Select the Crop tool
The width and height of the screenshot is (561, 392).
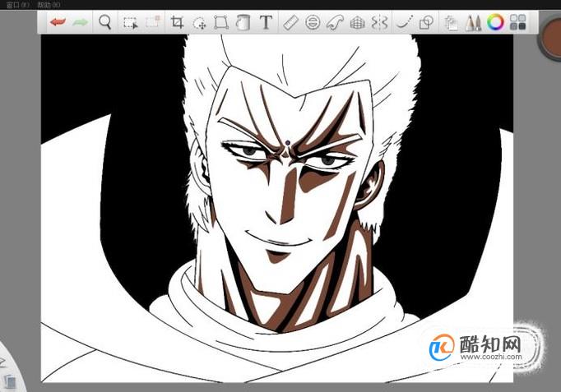tap(177, 22)
